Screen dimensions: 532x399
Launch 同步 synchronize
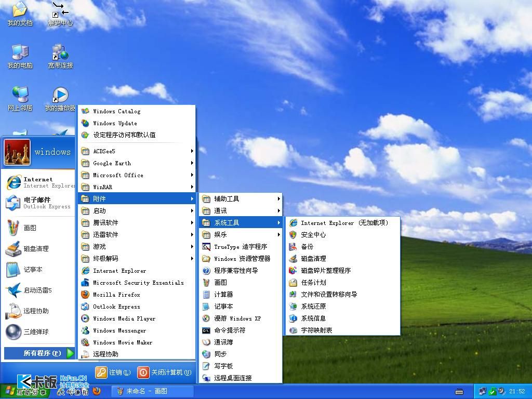pyautogui.click(x=241, y=354)
